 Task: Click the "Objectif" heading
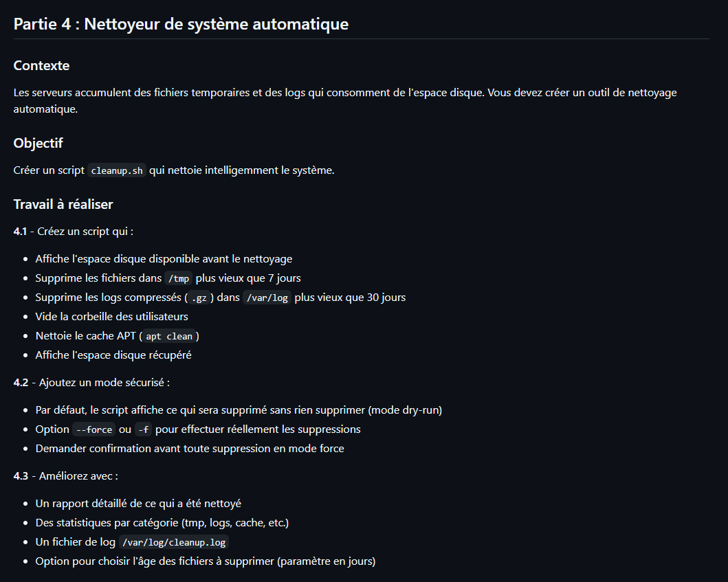[38, 143]
